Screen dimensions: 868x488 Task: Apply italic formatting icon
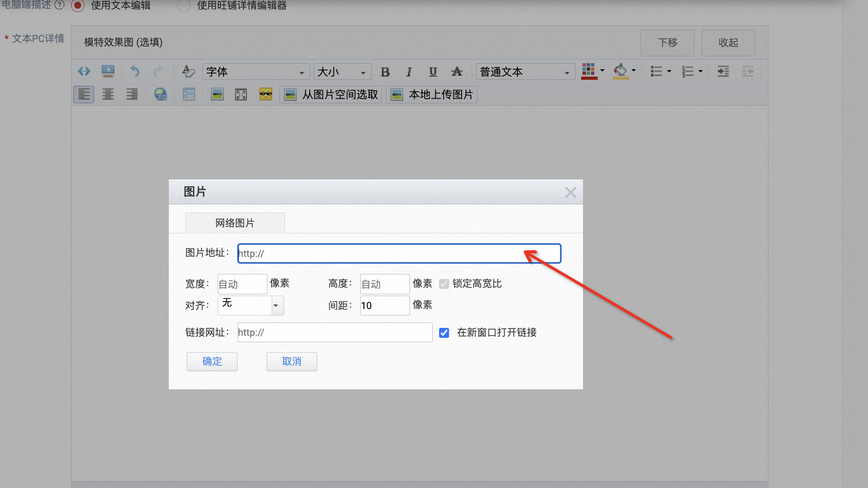[409, 72]
